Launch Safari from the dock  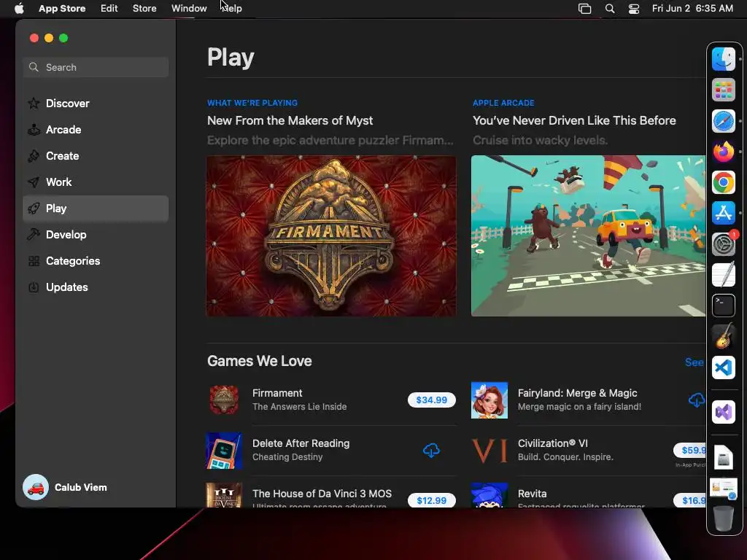pyautogui.click(x=723, y=121)
